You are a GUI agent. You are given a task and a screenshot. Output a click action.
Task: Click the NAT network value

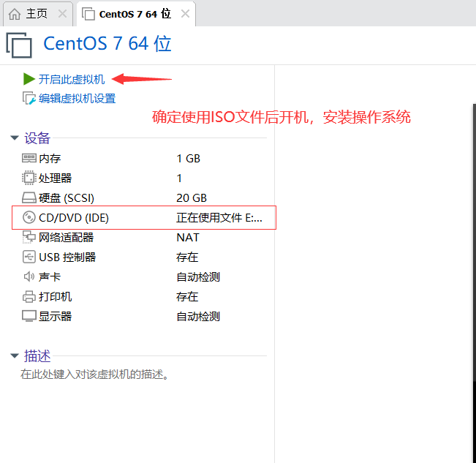click(x=188, y=237)
